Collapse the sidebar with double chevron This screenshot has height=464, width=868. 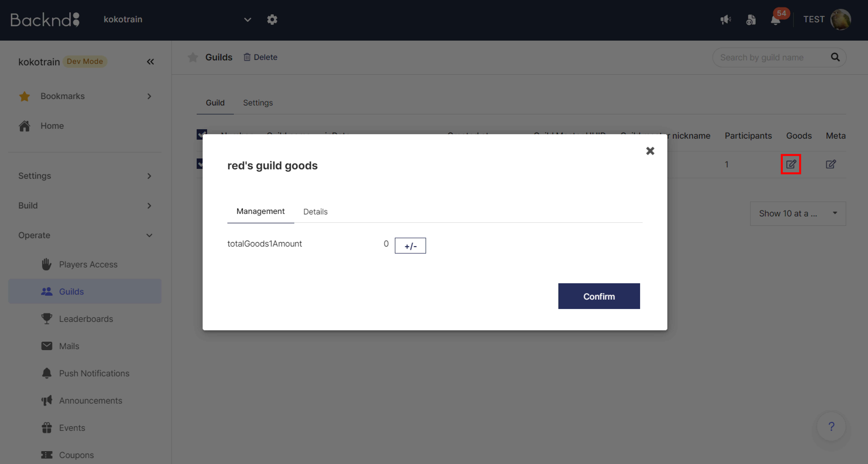(x=150, y=62)
